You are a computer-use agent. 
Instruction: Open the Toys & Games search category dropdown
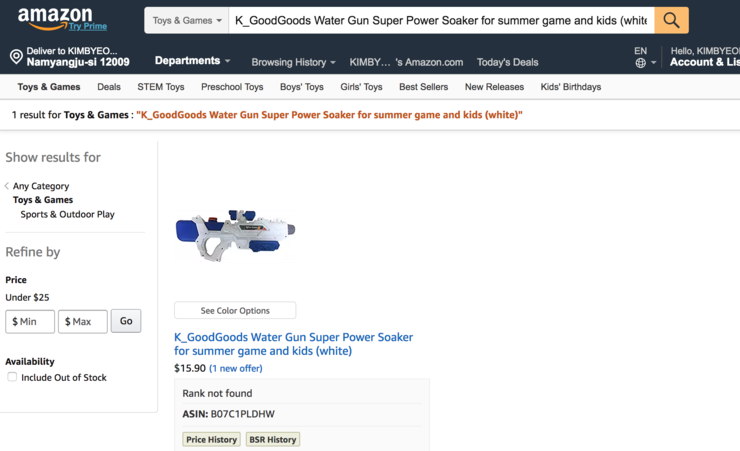coord(187,20)
